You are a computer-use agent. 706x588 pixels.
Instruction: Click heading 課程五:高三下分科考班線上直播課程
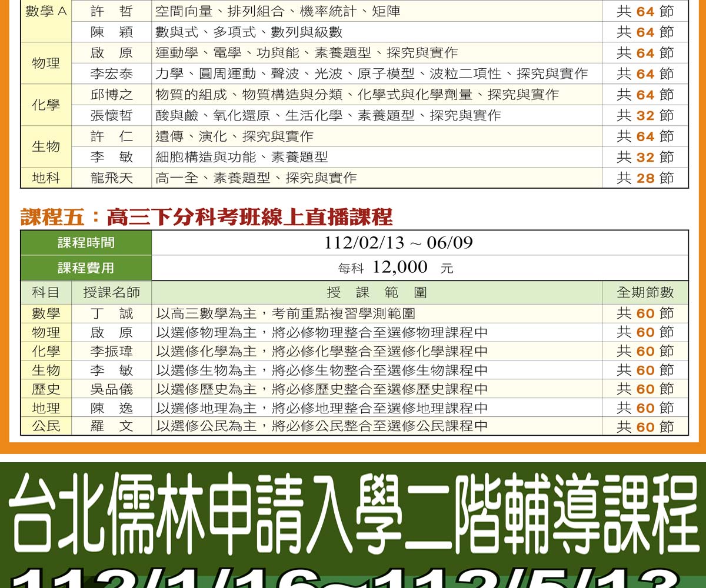click(x=207, y=217)
